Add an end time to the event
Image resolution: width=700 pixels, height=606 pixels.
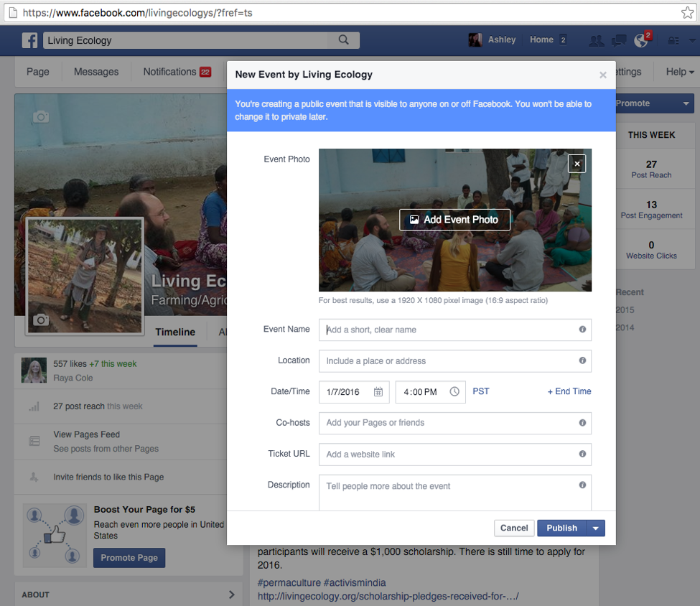[569, 391]
